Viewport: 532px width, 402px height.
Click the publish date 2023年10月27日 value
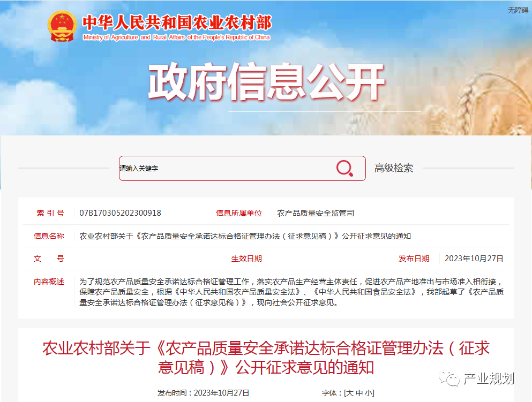(x=474, y=259)
